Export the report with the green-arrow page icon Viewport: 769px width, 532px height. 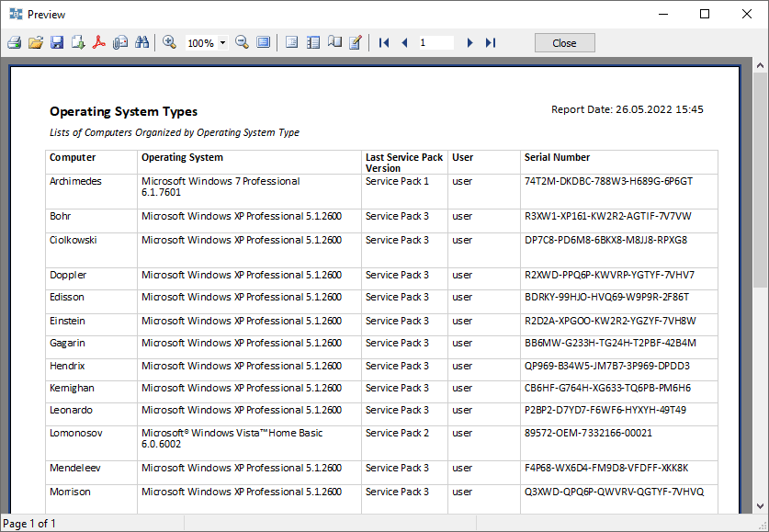coord(78,42)
